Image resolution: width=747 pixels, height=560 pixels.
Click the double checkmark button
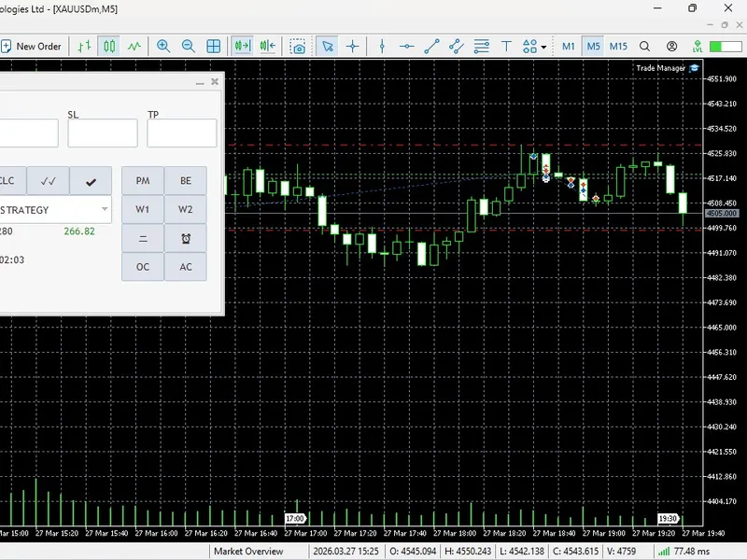[49, 181]
